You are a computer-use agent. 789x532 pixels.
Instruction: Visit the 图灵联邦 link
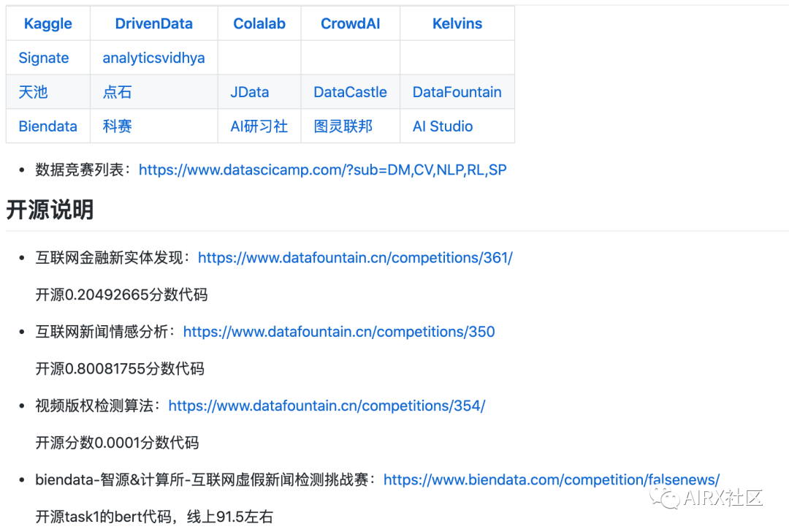tap(343, 126)
